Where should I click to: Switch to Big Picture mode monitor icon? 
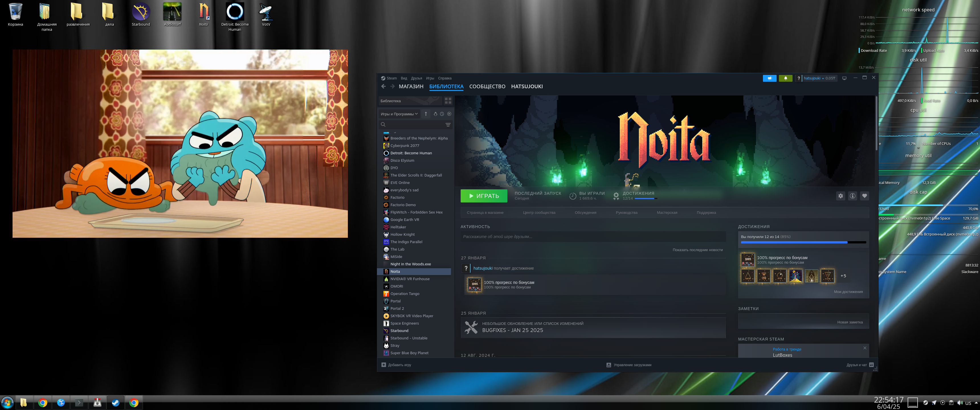(844, 78)
